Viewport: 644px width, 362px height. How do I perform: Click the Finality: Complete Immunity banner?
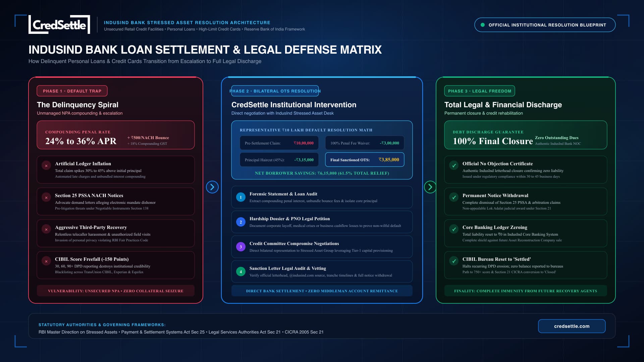tap(526, 291)
